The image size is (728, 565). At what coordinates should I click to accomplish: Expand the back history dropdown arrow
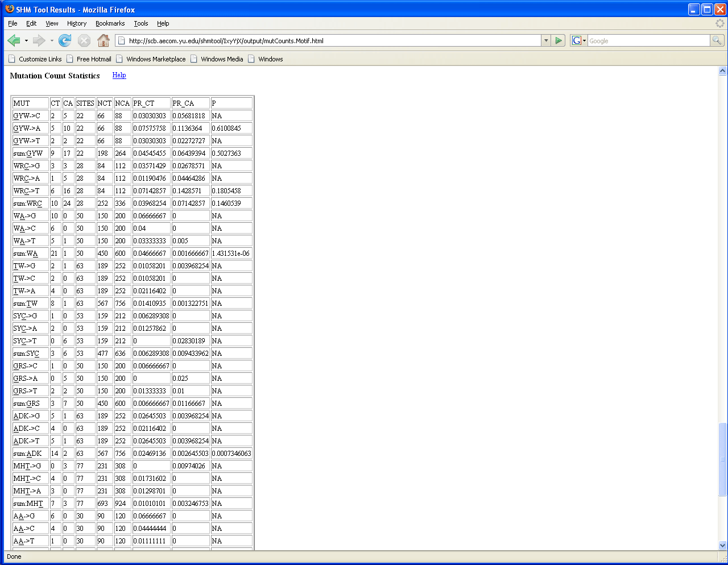coord(26,40)
